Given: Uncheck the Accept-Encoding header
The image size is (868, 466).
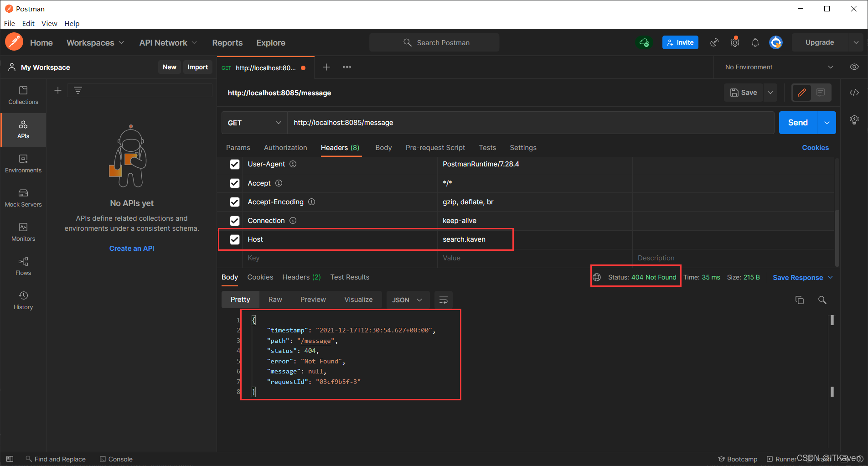Looking at the screenshot, I should 235,202.
